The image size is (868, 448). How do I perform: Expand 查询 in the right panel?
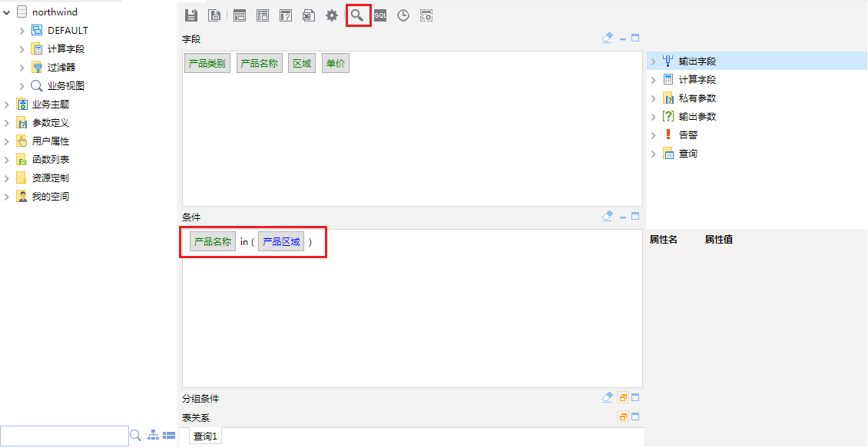pos(653,154)
